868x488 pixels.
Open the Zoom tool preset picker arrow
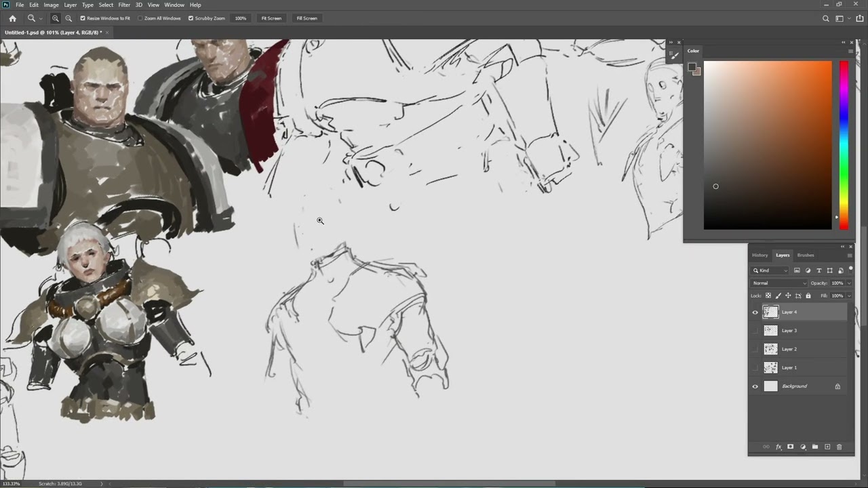click(x=41, y=18)
